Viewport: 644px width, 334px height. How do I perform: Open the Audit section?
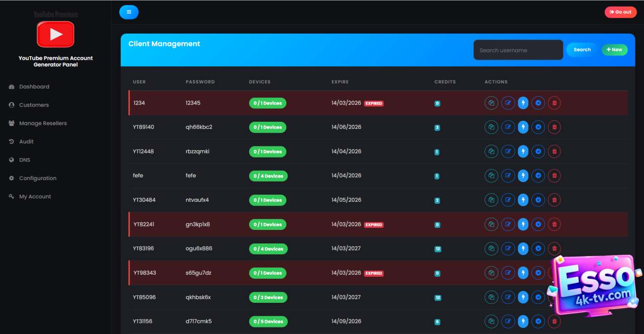point(26,142)
